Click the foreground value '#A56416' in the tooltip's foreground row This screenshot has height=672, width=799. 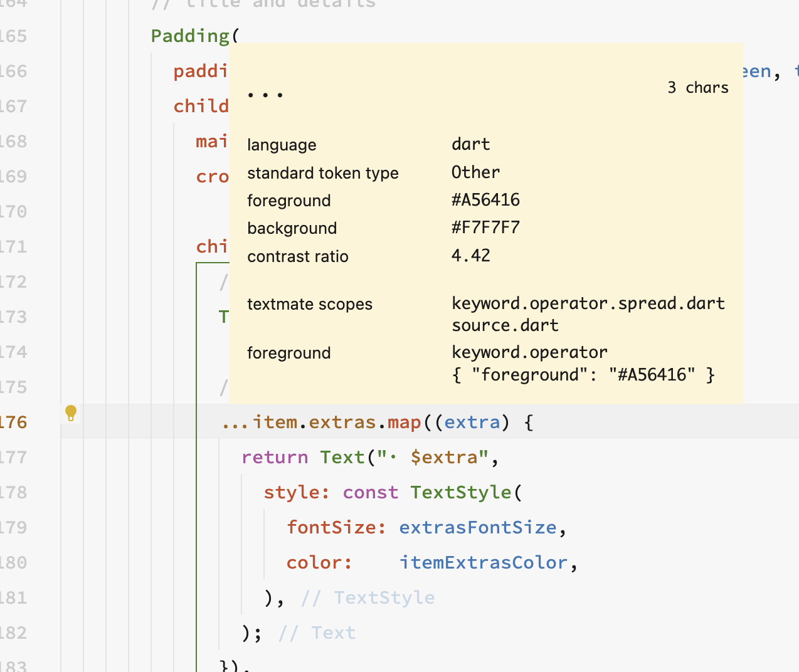click(485, 200)
